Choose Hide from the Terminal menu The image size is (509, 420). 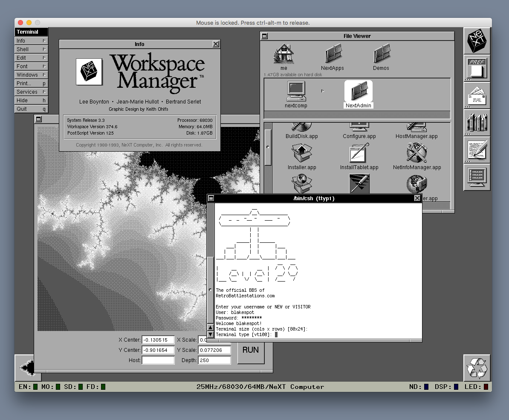[31, 100]
